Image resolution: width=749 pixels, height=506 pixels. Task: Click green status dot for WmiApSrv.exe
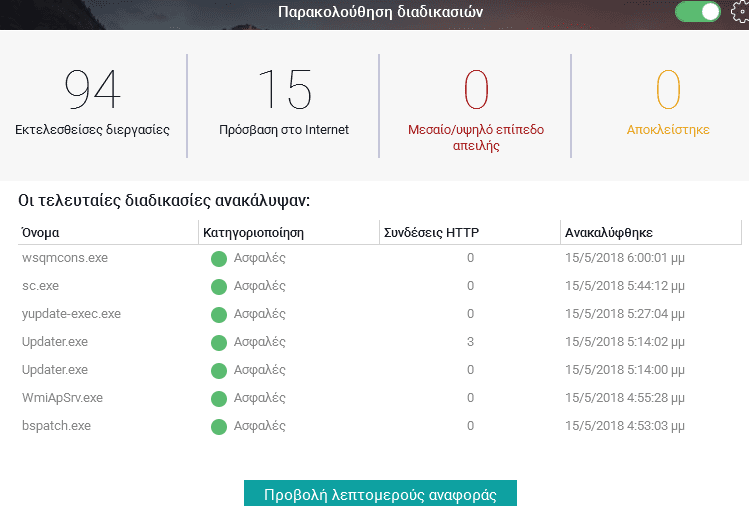219,398
